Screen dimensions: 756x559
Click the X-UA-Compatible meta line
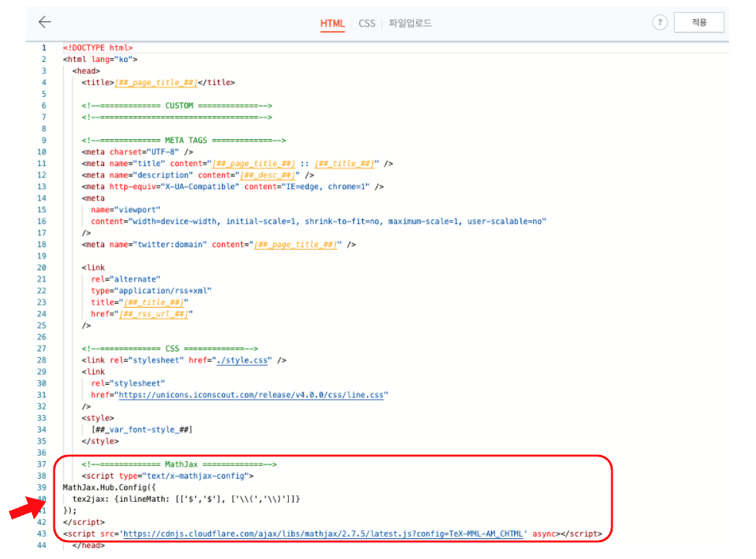232,187
